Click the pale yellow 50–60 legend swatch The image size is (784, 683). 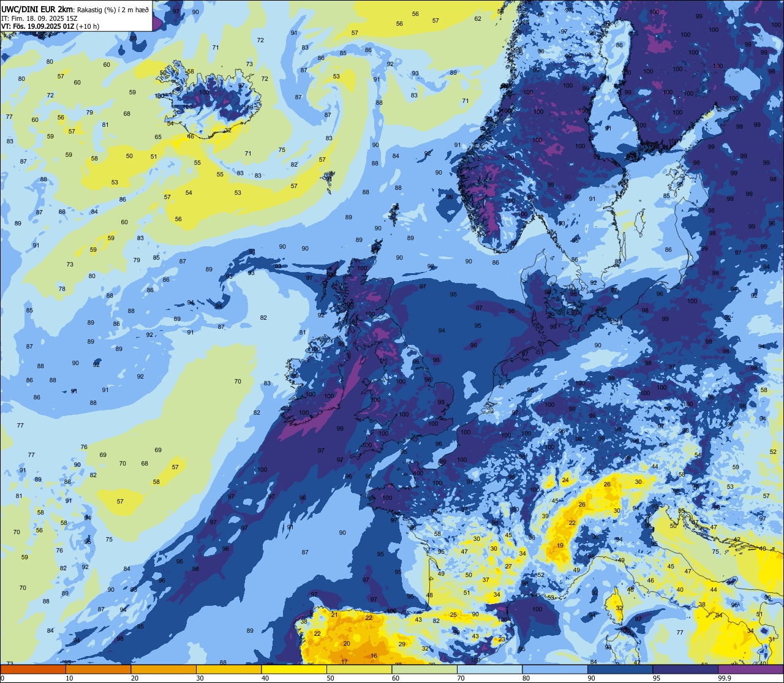coord(360,669)
